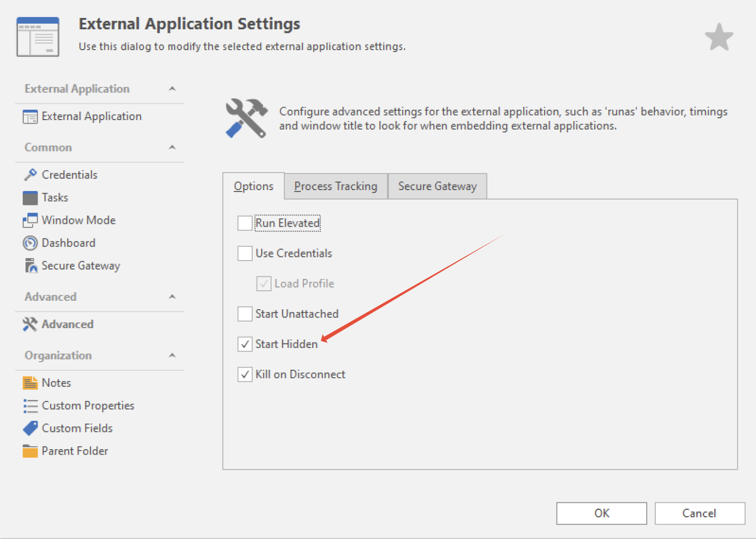This screenshot has width=756, height=539.
Task: Click the Cancel button
Action: (699, 513)
